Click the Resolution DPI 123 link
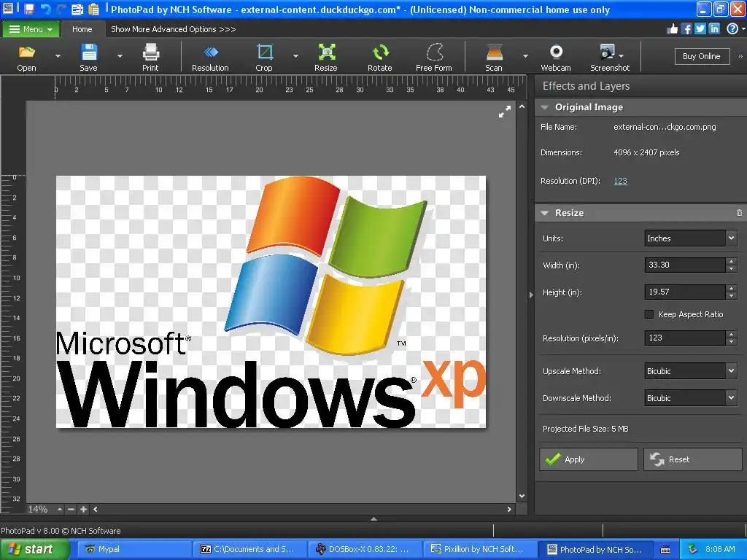 click(620, 181)
